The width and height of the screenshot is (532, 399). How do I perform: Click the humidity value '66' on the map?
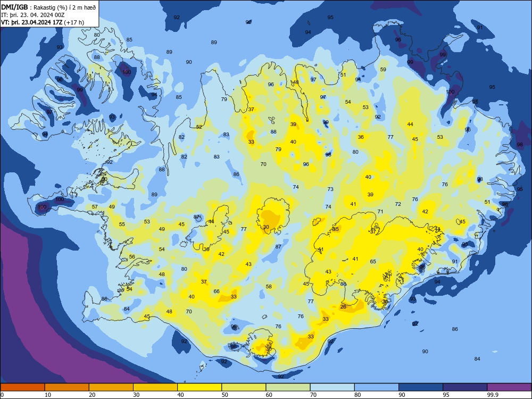[217, 292]
